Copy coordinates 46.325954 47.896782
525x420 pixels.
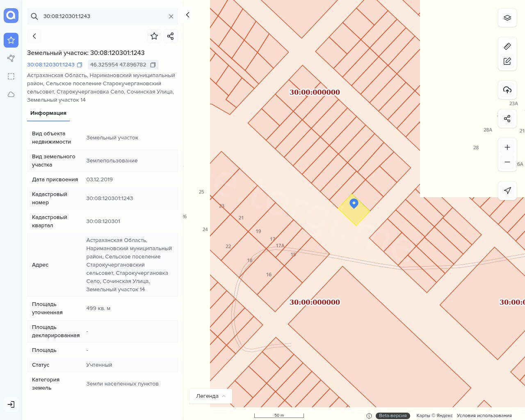[x=153, y=65]
